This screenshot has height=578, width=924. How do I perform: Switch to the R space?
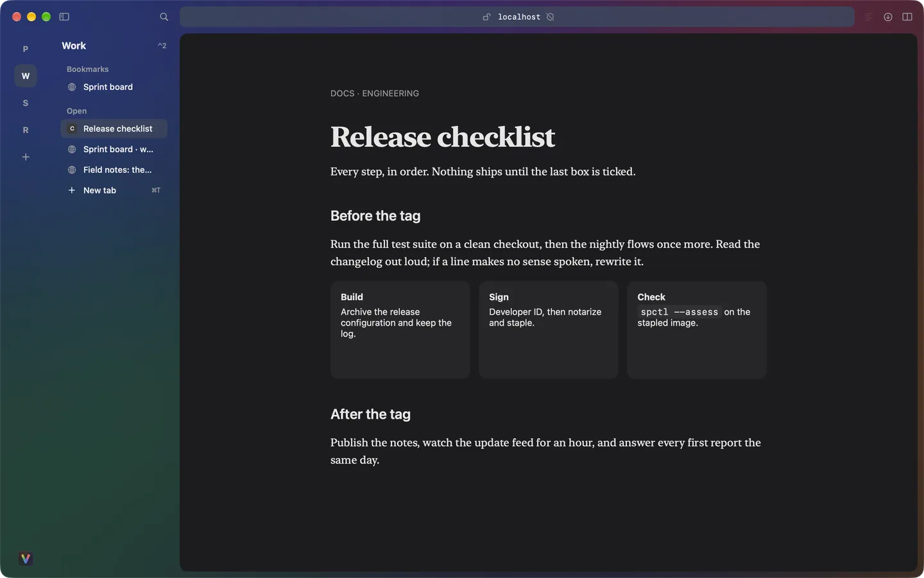pyautogui.click(x=26, y=130)
